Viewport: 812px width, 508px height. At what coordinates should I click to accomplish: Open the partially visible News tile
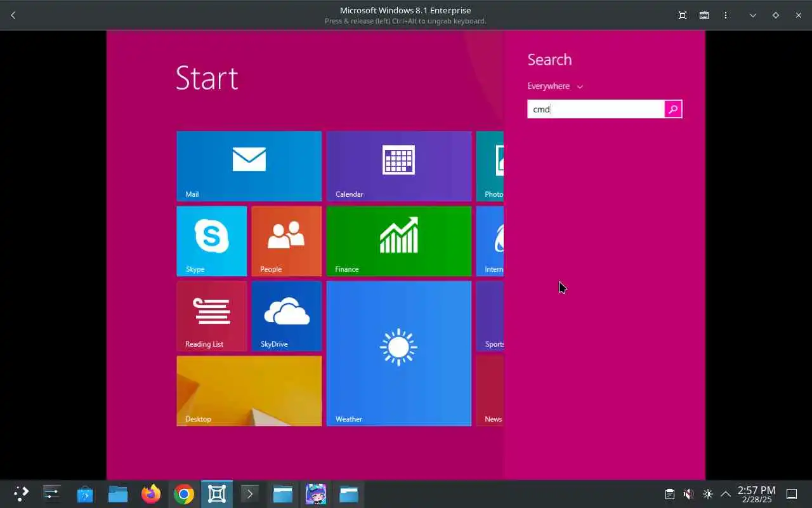pos(490,391)
